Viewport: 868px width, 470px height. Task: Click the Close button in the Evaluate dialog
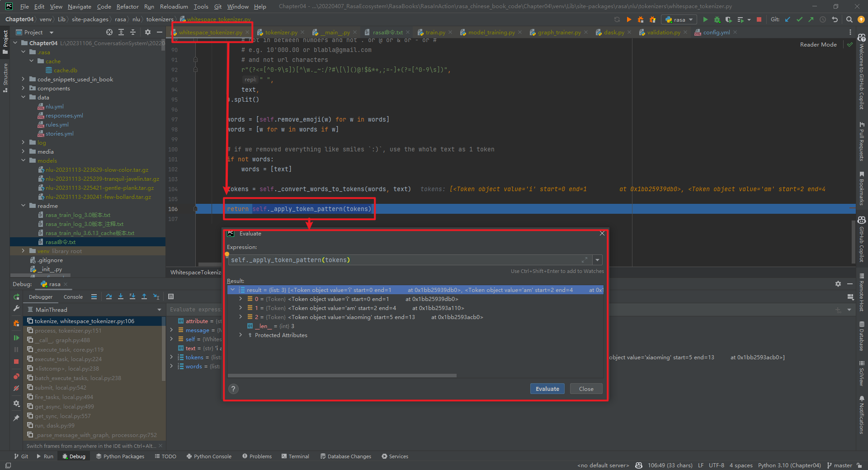point(586,389)
